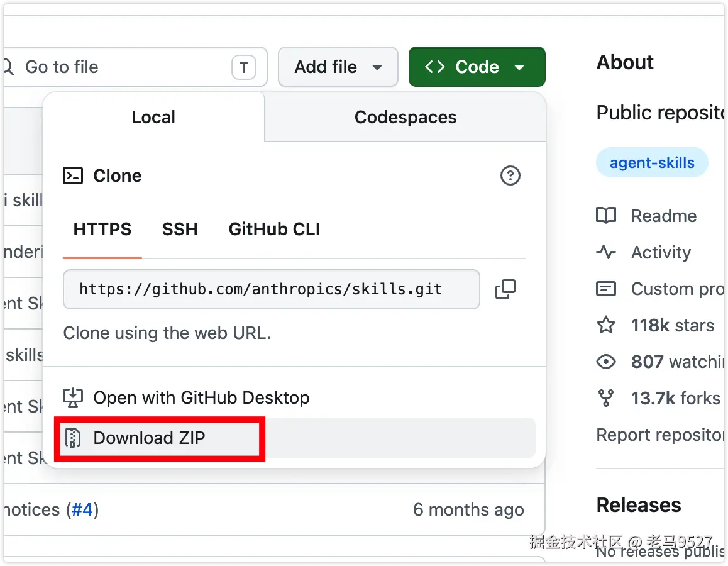
Task: Open the Releases heading link
Action: coord(639,505)
